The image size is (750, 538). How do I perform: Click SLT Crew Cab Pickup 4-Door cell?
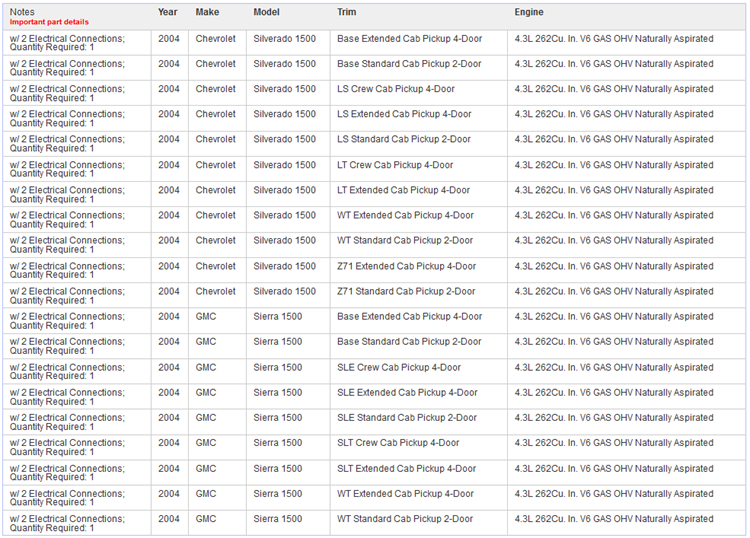coord(398,443)
